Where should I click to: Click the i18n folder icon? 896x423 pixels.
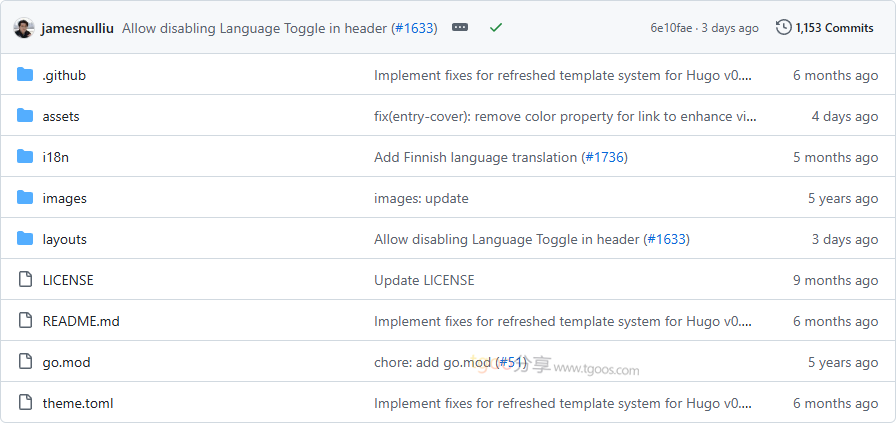25,157
